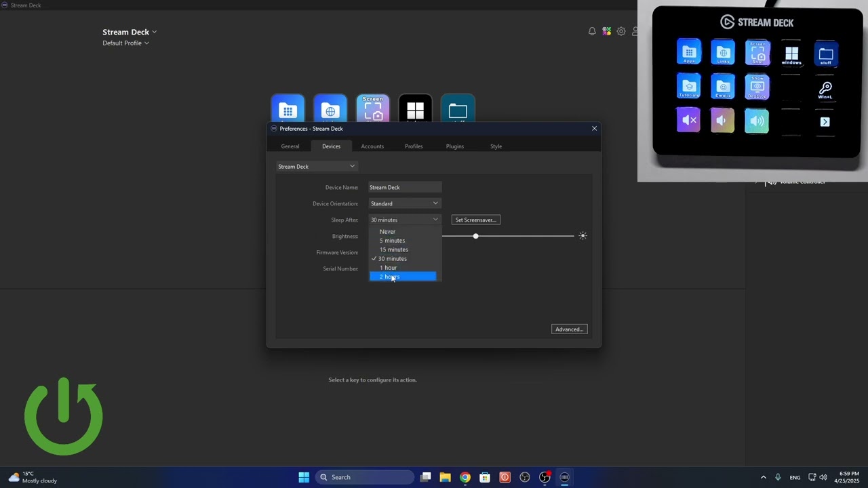Open the Stream Deck settings gear
The image size is (868, 488).
pos(621,31)
